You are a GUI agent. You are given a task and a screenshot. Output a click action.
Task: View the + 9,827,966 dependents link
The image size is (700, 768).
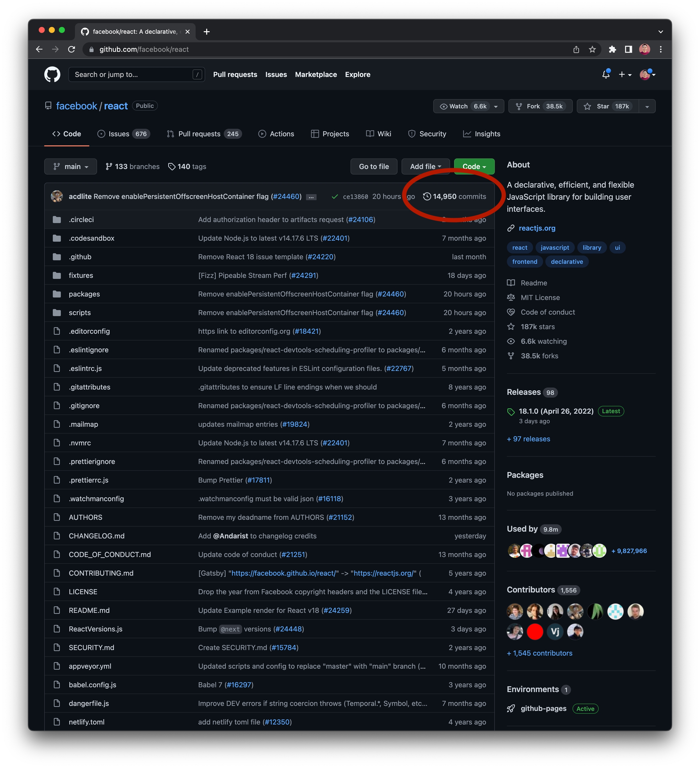629,551
